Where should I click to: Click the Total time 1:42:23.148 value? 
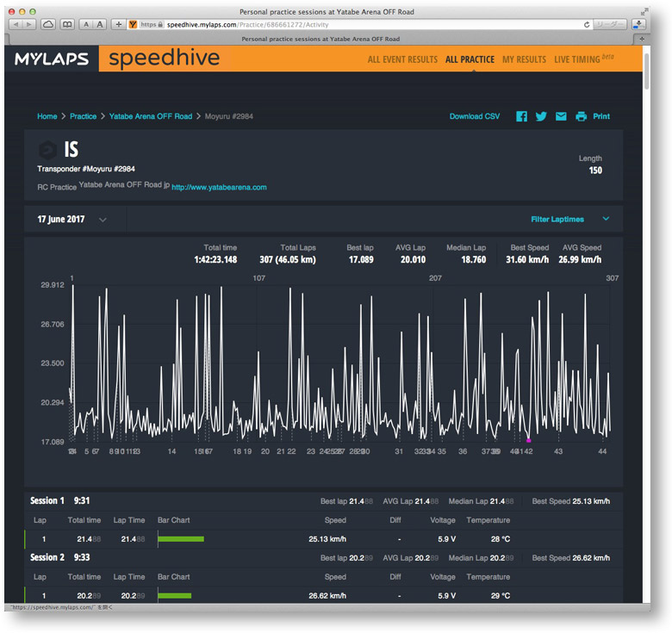click(215, 260)
